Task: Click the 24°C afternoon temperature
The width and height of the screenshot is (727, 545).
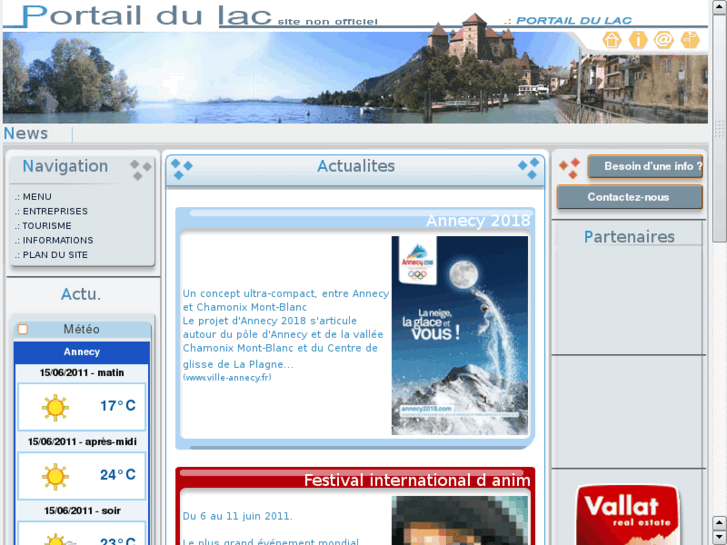Action: coord(118,474)
